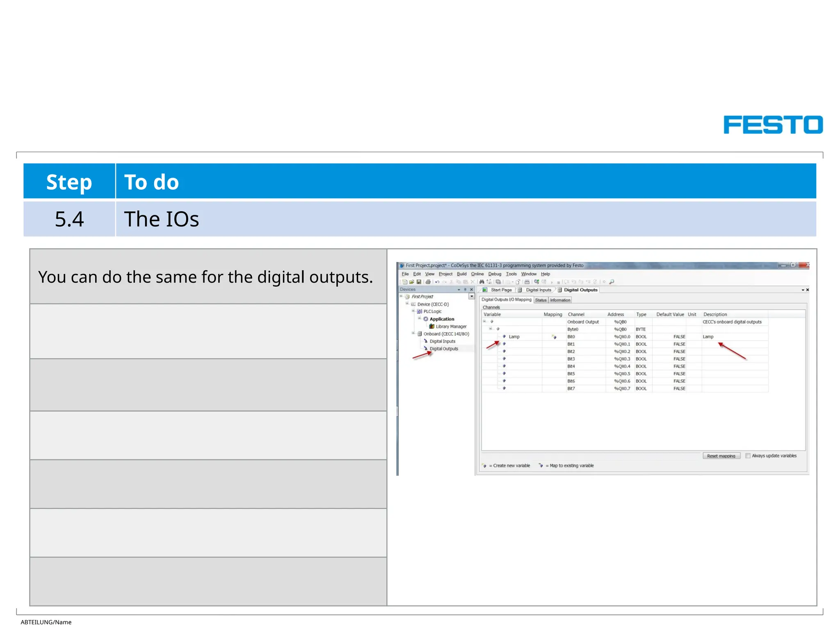Click the variable icon in Bit6 row
This screenshot has width=840, height=630.
504,381
